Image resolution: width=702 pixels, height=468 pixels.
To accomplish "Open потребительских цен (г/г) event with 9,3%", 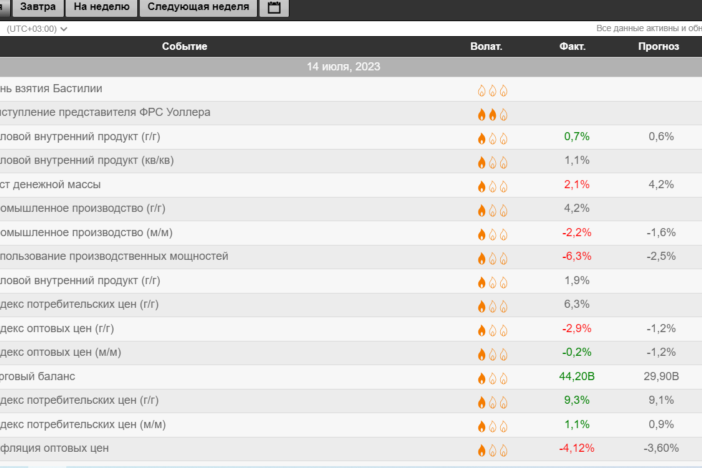I will pyautogui.click(x=79, y=400).
